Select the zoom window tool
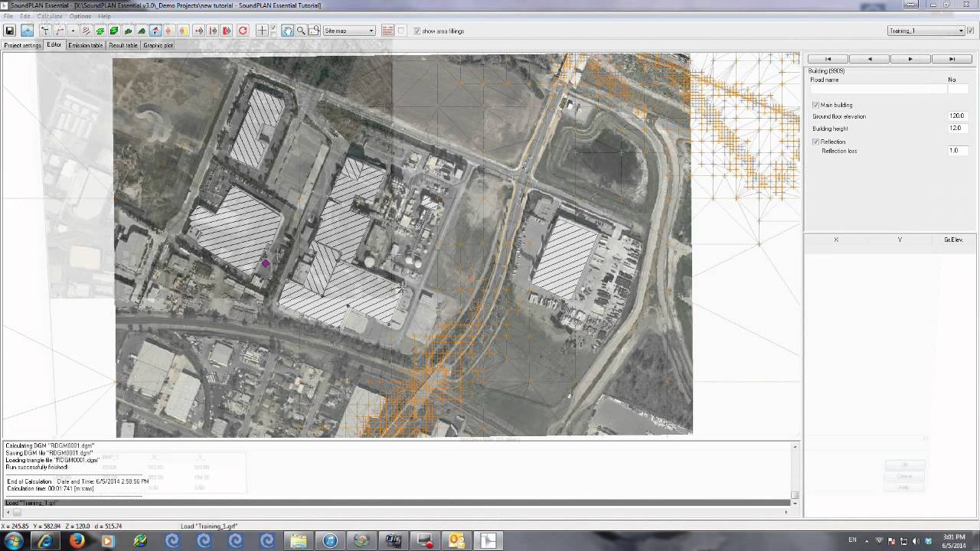This screenshot has height=551, width=980. tap(314, 31)
